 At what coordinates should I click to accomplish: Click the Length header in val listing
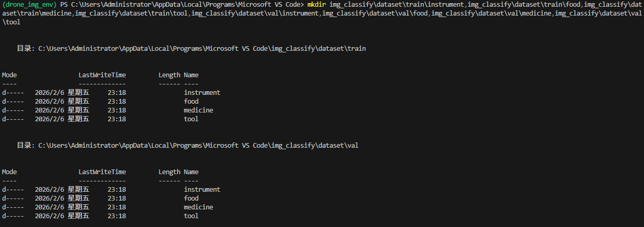pyautogui.click(x=169, y=172)
